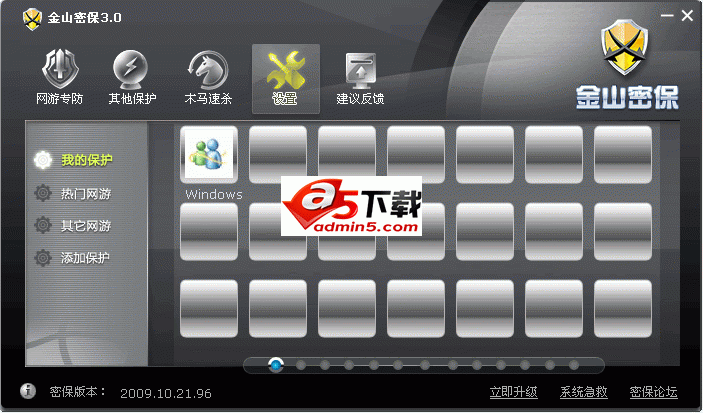Open 添加保护 in the sidebar
The height and width of the screenshot is (413, 703).
coord(85,258)
